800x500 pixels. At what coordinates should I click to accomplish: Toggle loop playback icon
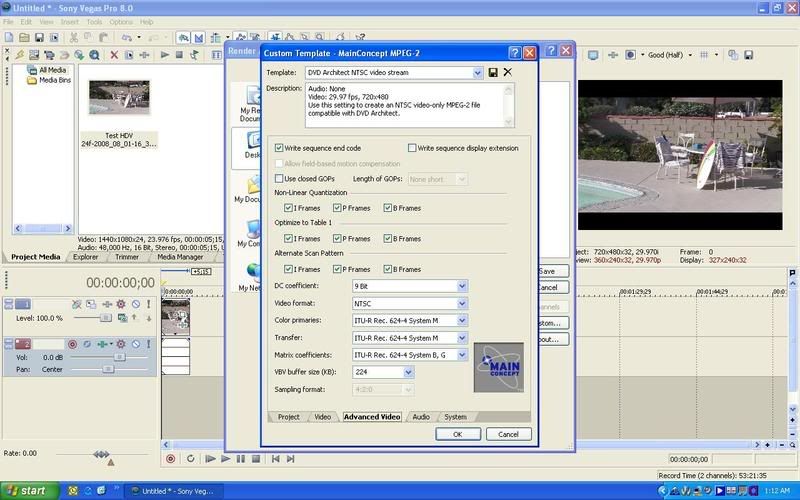coord(190,459)
